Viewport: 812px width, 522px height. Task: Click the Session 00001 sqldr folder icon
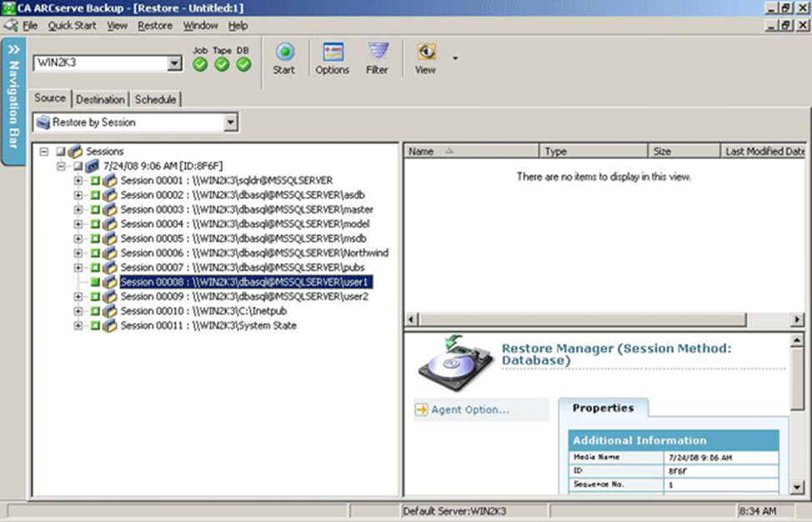(110, 180)
